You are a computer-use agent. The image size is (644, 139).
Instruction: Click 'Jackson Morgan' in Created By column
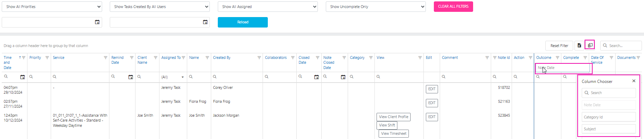point(226,116)
